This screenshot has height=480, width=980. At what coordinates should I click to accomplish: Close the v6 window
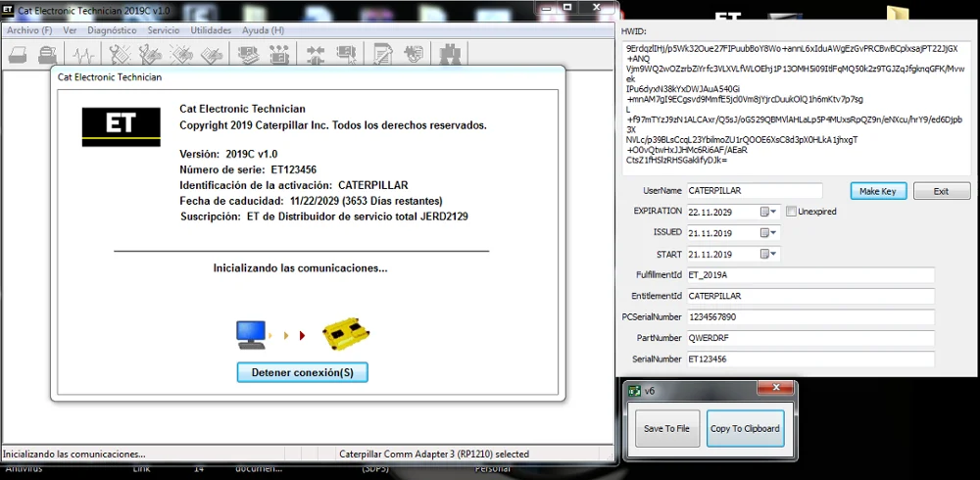pos(775,388)
